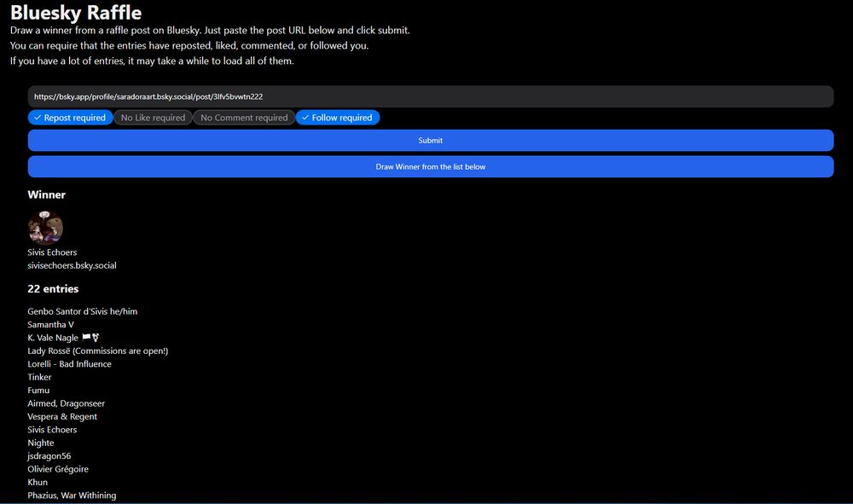Select entry Fumu
The image size is (853, 504).
pos(38,391)
